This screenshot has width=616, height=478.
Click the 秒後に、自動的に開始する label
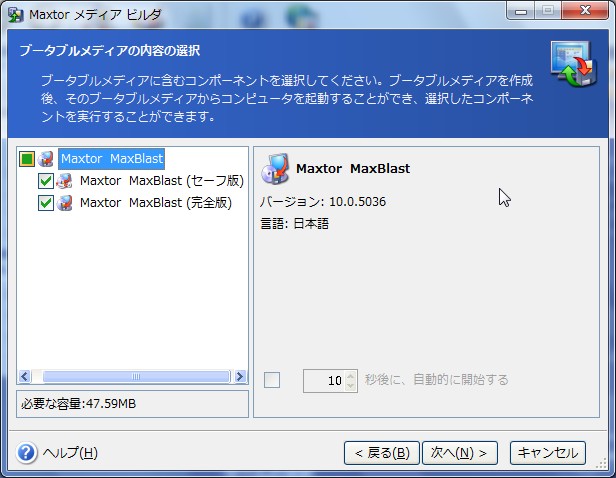point(436,380)
